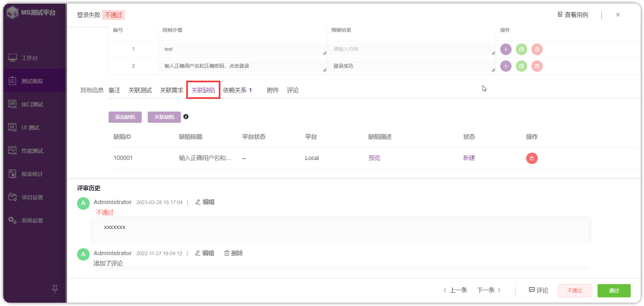Screen dimensions: 644x306
Task: Open 项目设置 in the sidebar
Action: (x=35, y=197)
